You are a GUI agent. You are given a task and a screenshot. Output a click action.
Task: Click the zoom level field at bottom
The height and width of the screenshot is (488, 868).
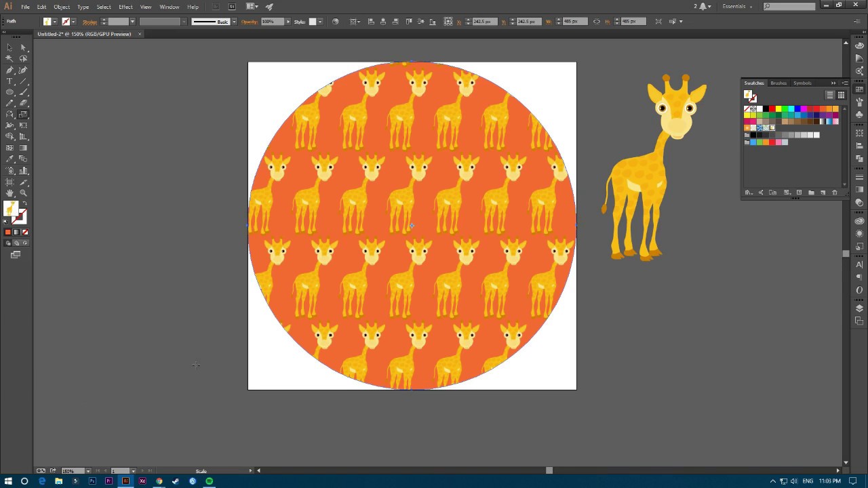click(72, 470)
